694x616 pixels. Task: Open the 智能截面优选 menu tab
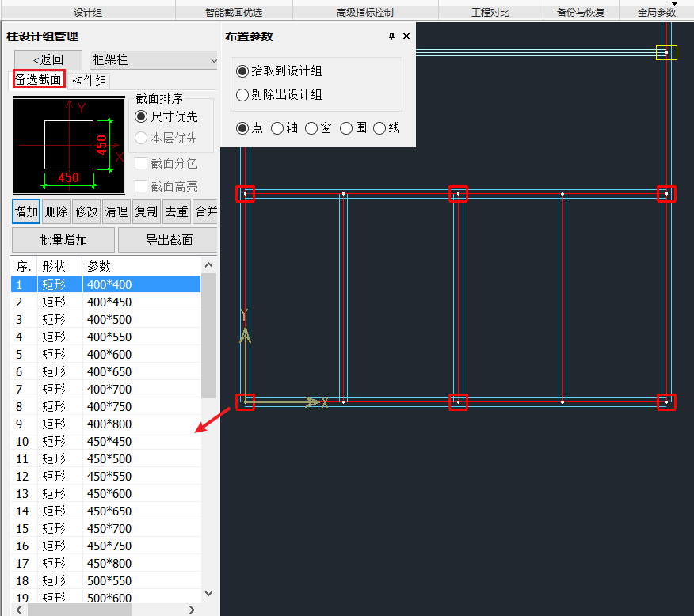point(234,12)
